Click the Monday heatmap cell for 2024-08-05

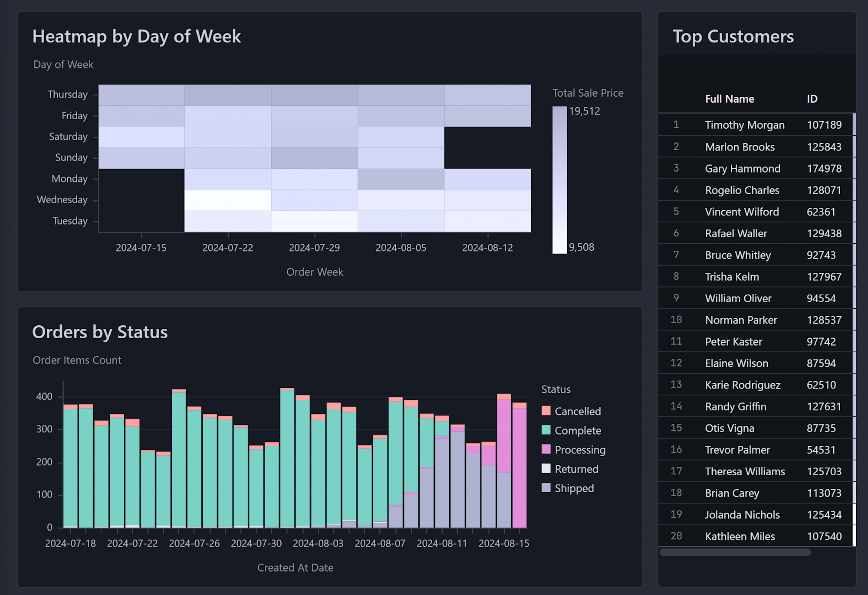(401, 179)
